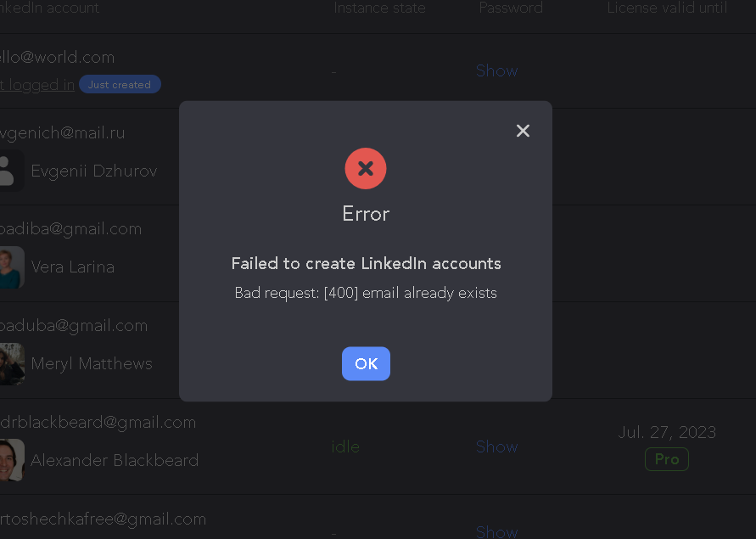Sort by the Instance state column header
The image size is (756, 539).
point(379,8)
